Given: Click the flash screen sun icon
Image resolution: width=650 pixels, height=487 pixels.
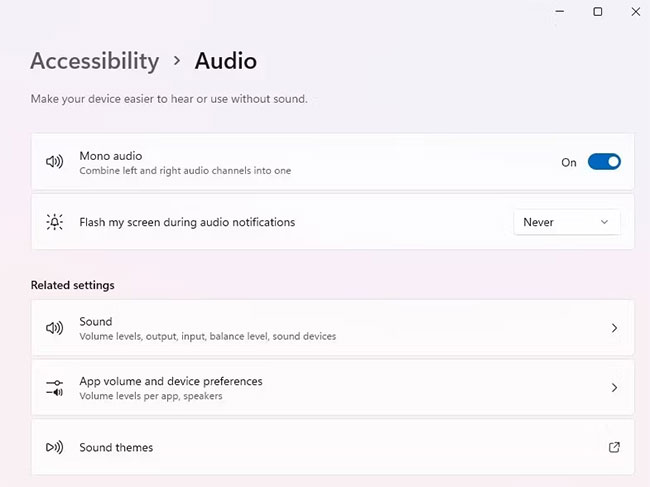Looking at the screenshot, I should click(x=54, y=222).
